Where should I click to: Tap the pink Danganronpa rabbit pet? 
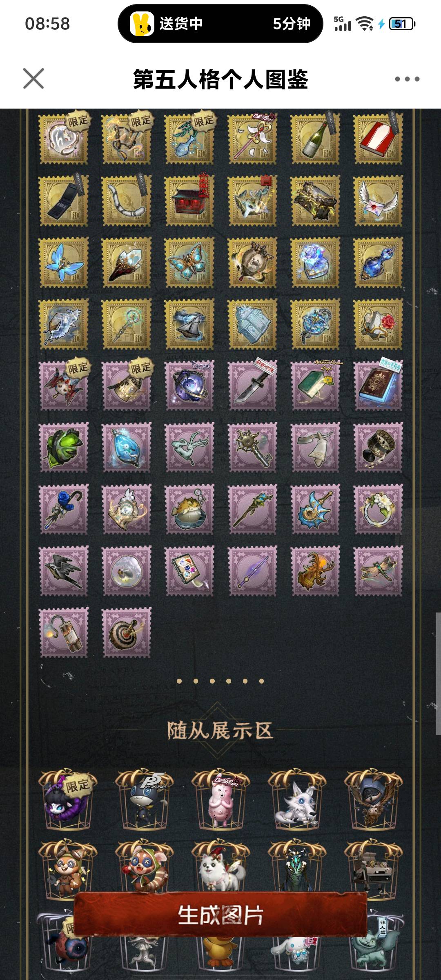click(x=220, y=800)
